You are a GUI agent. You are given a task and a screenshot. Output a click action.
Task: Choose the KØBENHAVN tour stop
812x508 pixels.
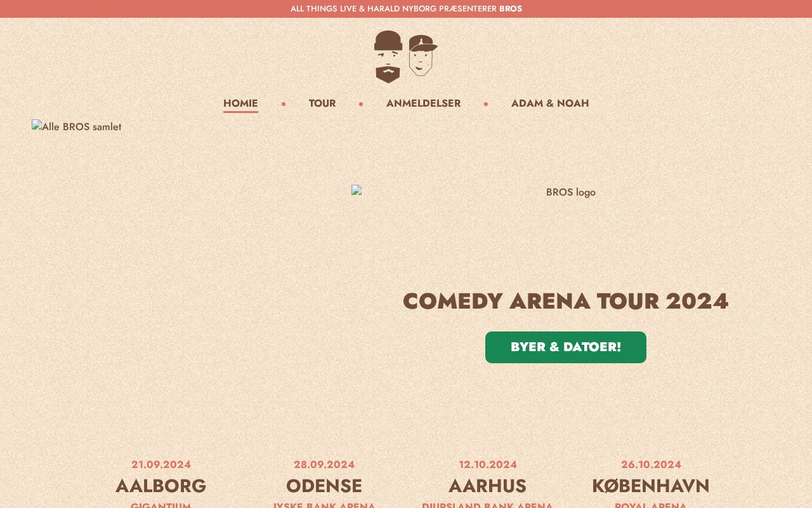(651, 486)
